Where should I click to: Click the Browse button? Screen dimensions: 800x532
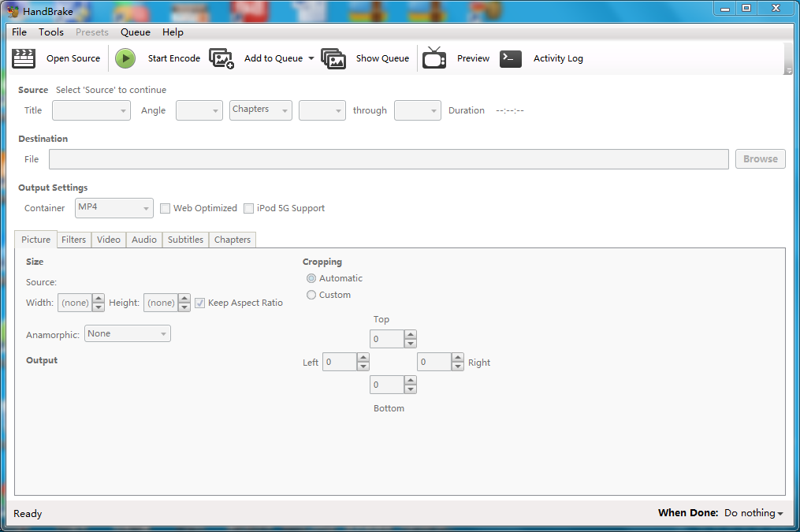761,158
